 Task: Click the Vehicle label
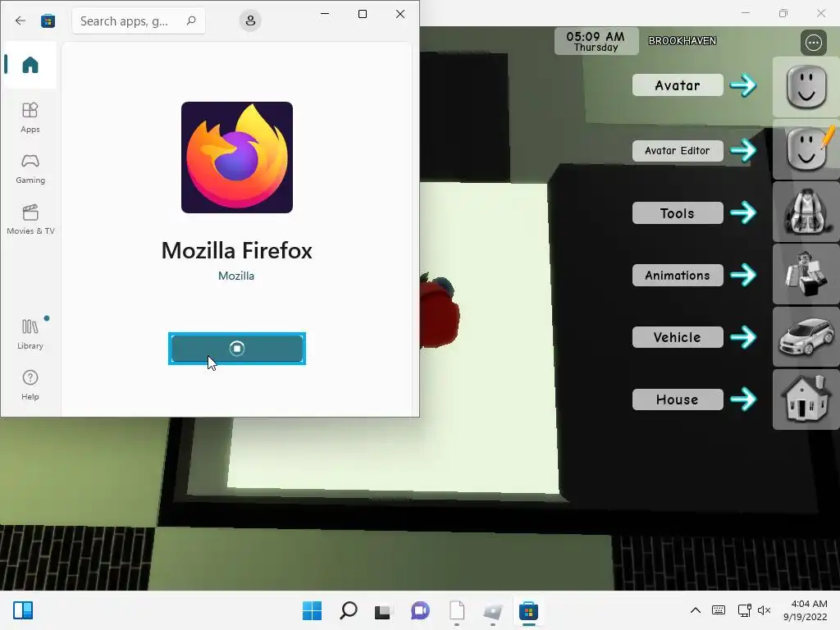(x=678, y=337)
